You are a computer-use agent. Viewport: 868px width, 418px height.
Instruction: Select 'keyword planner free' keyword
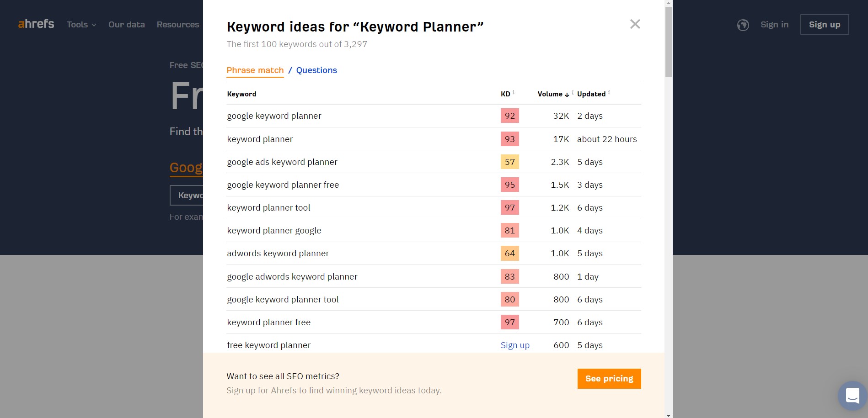[269, 323]
